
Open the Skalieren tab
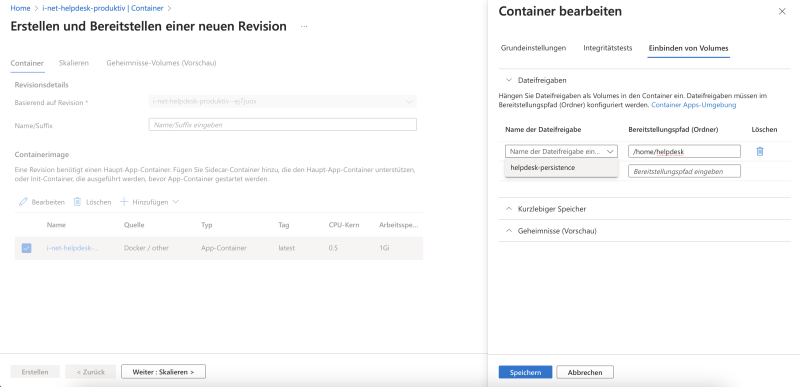click(x=73, y=63)
